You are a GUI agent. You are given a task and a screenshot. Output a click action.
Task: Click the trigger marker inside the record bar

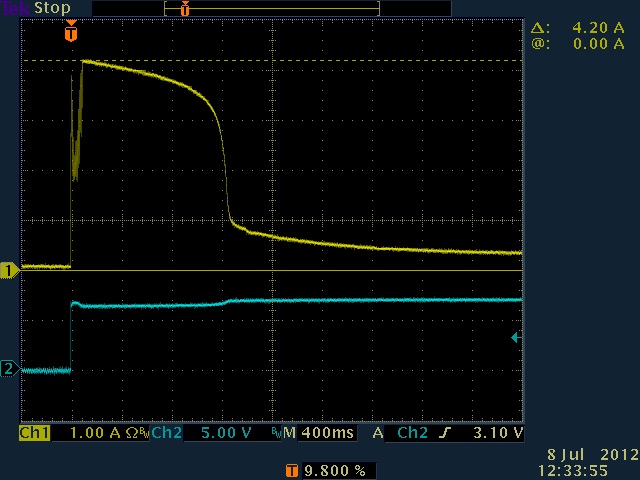point(184,8)
